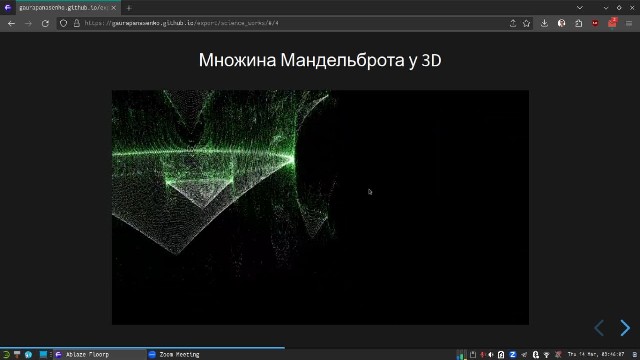Click the Telegram paper plane tray icon
This screenshot has height=360, width=640.
tap(524, 355)
